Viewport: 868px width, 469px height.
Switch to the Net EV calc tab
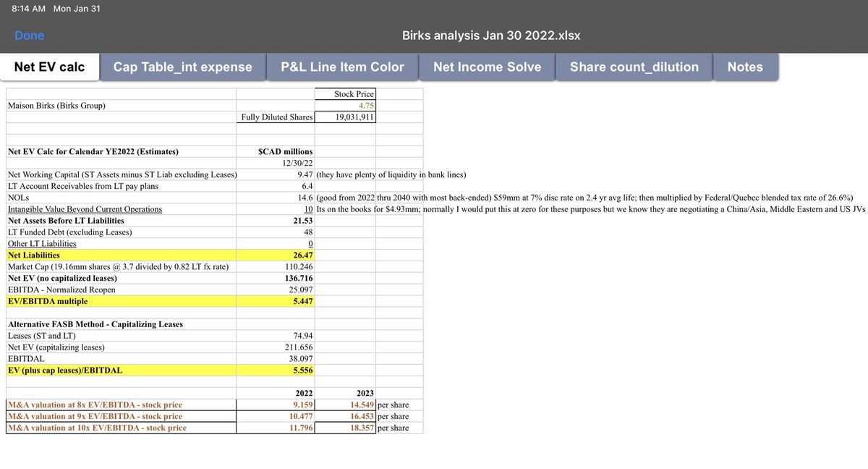49,67
